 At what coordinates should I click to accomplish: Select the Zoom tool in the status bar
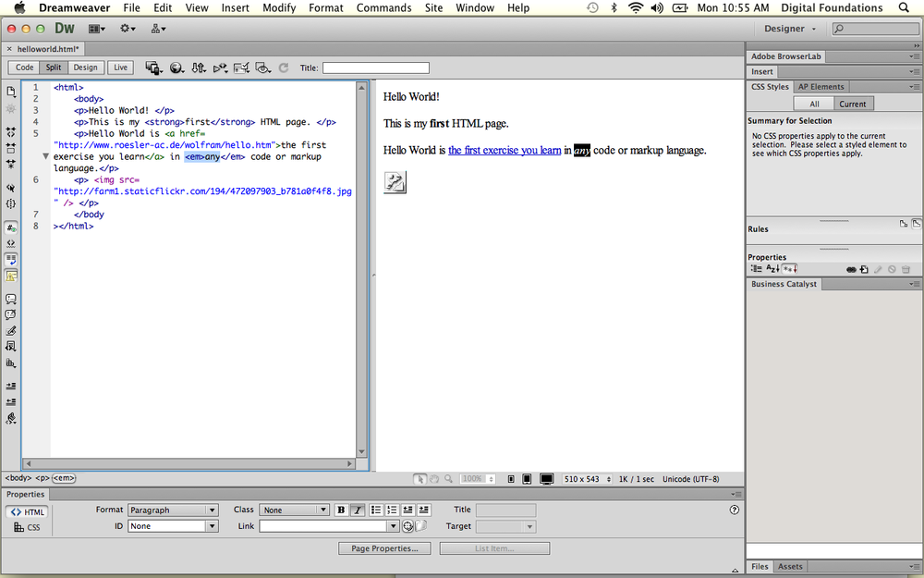click(448, 478)
